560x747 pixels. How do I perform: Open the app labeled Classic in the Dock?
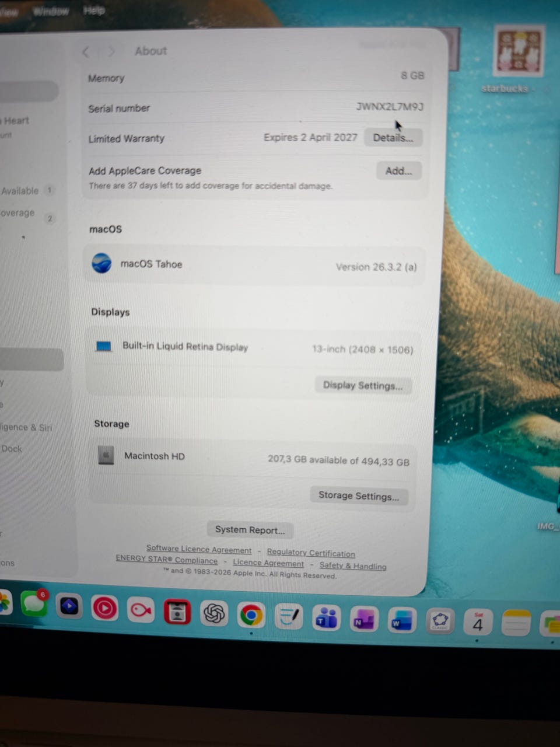tap(440, 622)
